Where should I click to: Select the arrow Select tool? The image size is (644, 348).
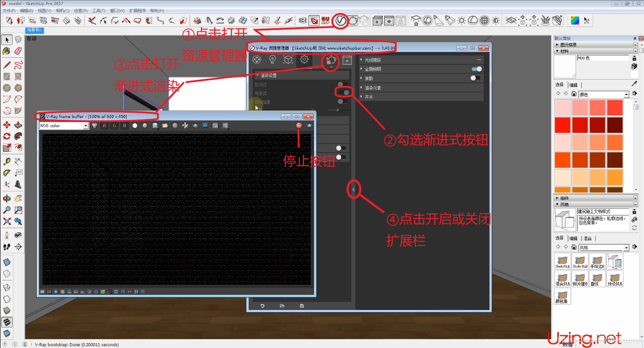click(7, 41)
